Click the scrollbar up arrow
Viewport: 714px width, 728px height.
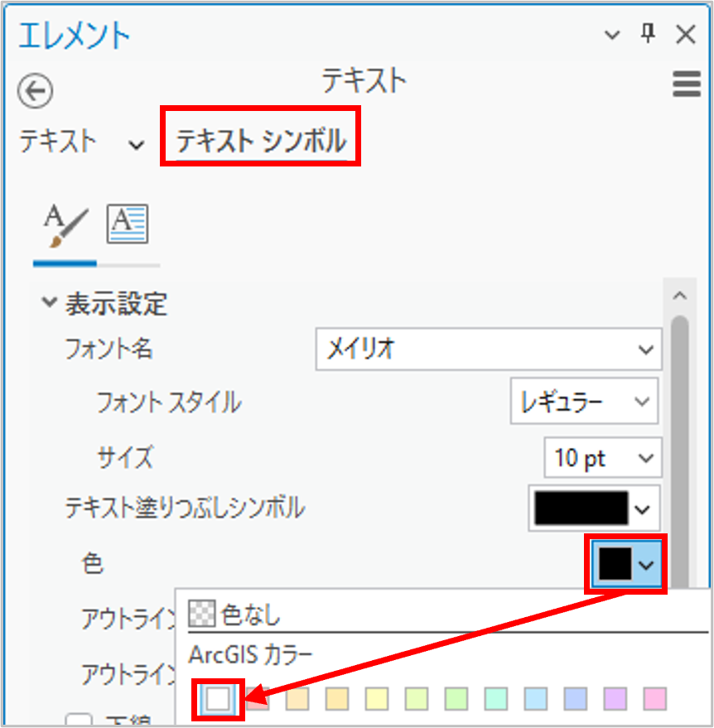click(x=679, y=296)
